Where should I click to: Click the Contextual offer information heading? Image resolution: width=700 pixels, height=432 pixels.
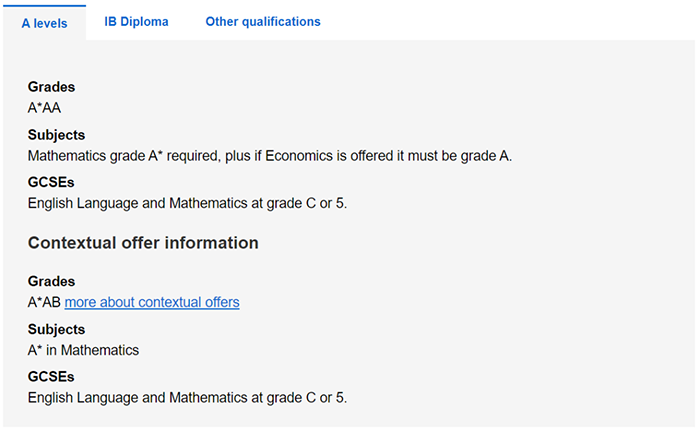[143, 243]
